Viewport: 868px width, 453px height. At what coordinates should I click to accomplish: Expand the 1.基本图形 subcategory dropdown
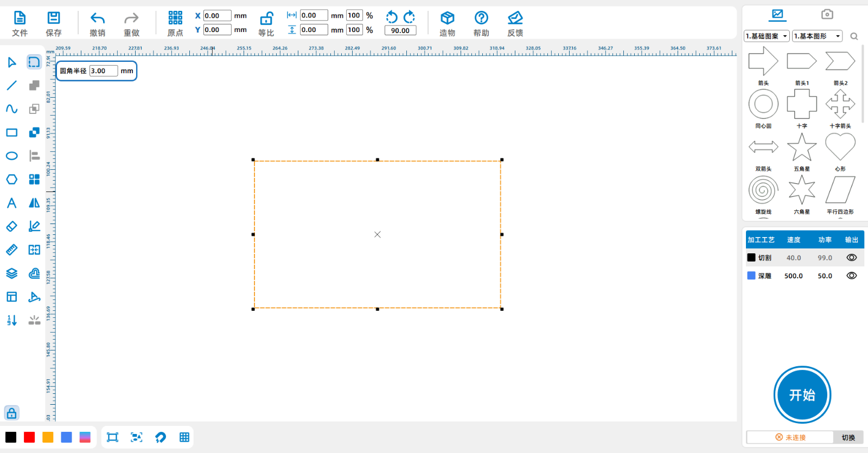click(x=816, y=36)
